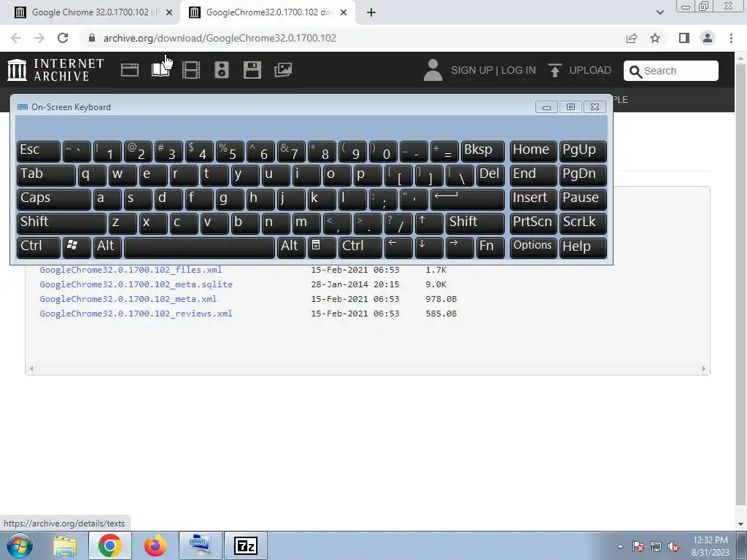Click LOG IN link
The width and height of the screenshot is (747, 560).
[x=519, y=71]
